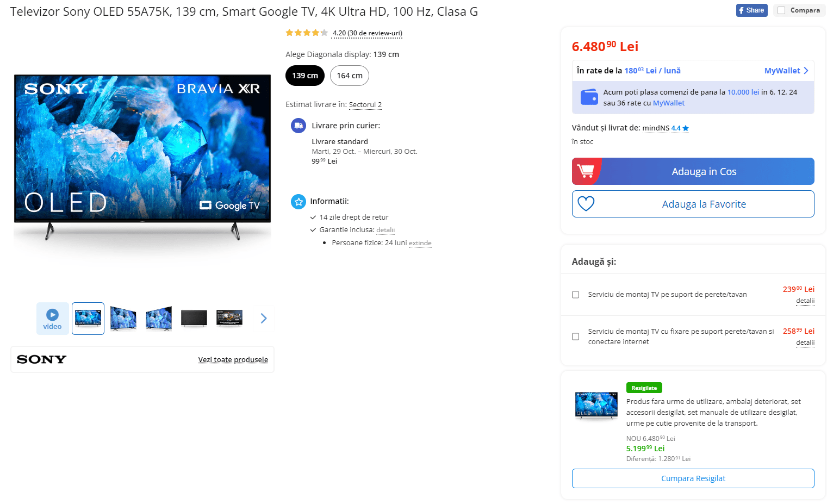Open Sectorul 2 delivery location selector
This screenshot has width=827, height=504.
[365, 104]
